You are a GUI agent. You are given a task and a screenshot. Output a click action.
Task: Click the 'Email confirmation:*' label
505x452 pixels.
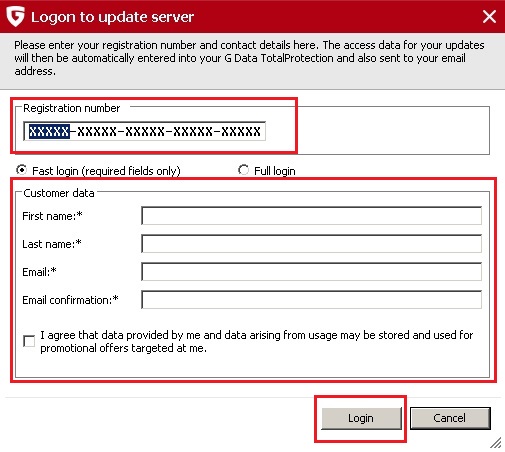(x=70, y=300)
